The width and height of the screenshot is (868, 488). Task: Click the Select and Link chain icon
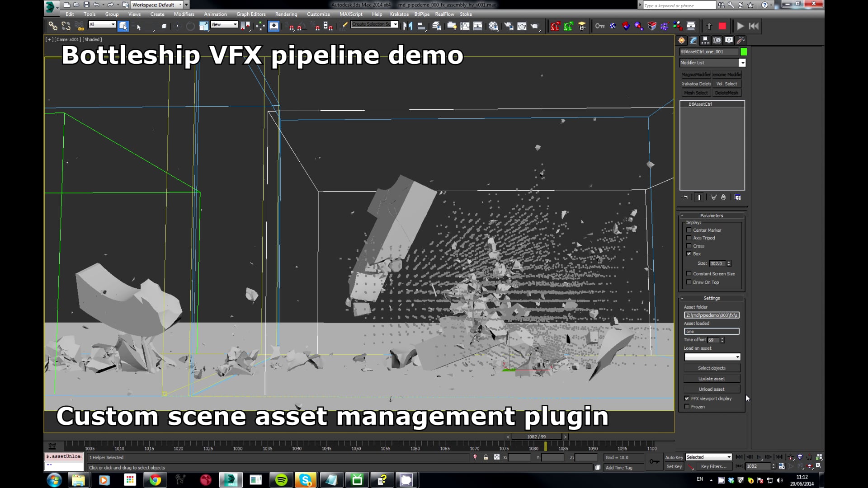(x=53, y=26)
